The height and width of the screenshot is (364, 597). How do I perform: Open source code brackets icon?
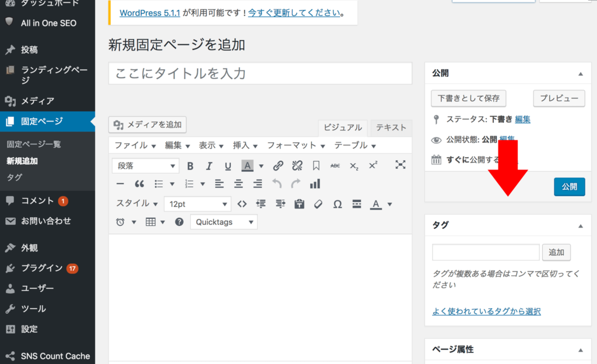(x=242, y=204)
